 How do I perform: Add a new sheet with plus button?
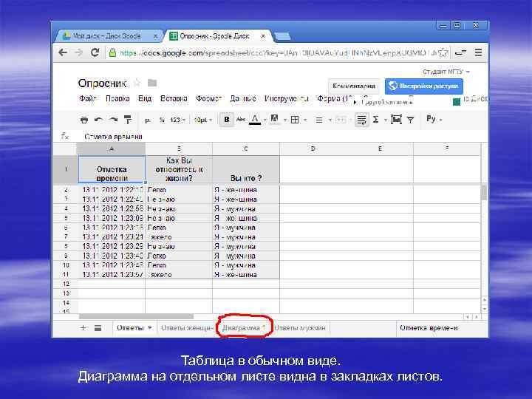coord(83,328)
